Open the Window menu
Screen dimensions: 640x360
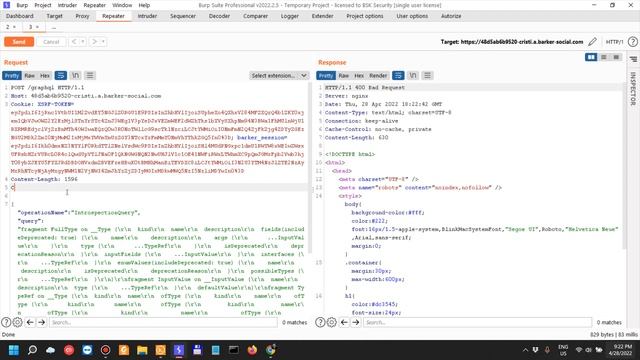tap(122, 5)
